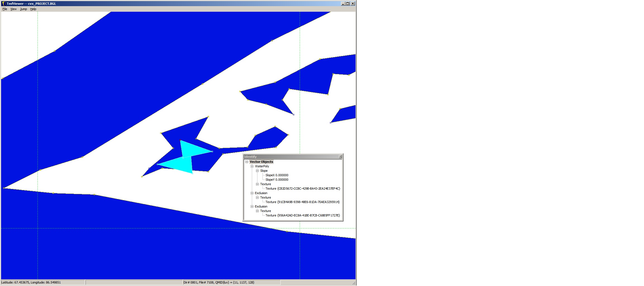Select the SlopeY 0.000000 entry
The width and height of the screenshot is (644, 286).
coord(277,180)
